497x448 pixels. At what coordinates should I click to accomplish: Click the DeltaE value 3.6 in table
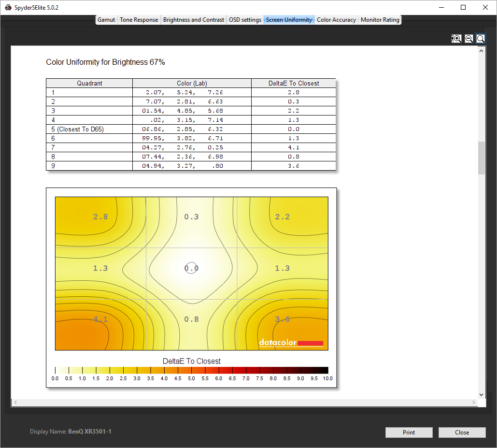click(x=294, y=166)
